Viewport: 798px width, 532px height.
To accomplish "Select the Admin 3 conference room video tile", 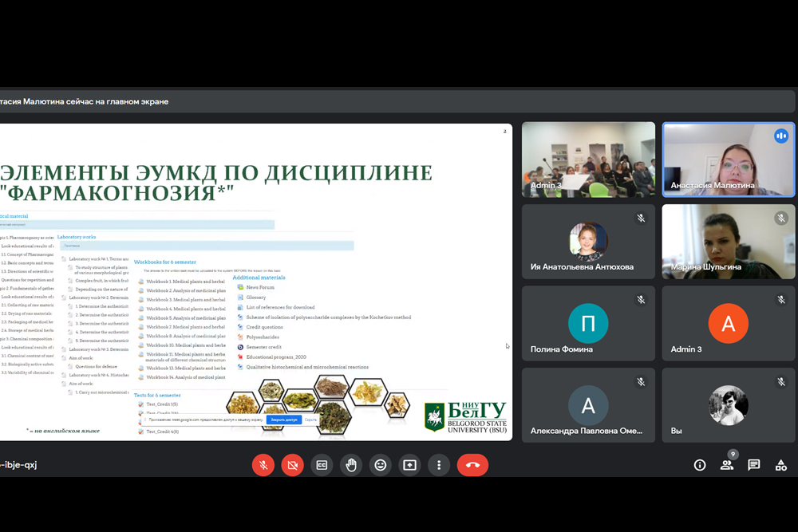I will tap(588, 160).
